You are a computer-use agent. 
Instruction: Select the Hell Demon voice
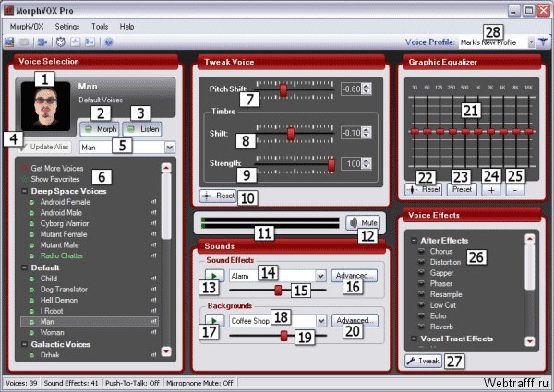pyautogui.click(x=59, y=300)
